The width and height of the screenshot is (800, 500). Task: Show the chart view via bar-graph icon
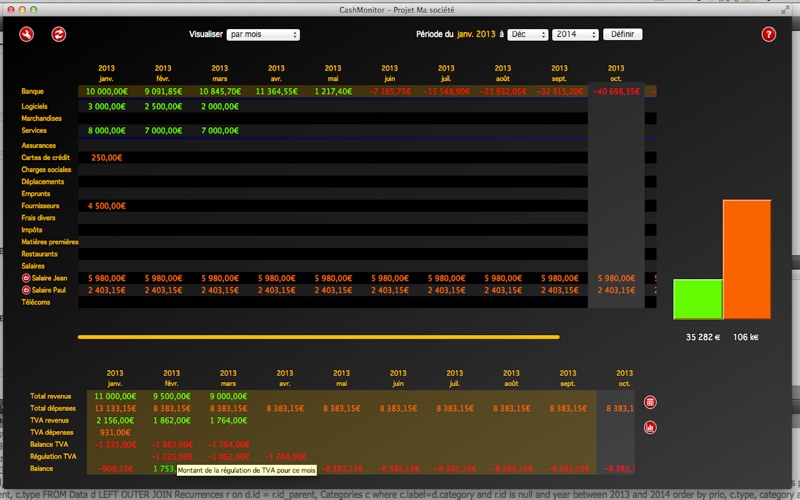pos(651,428)
